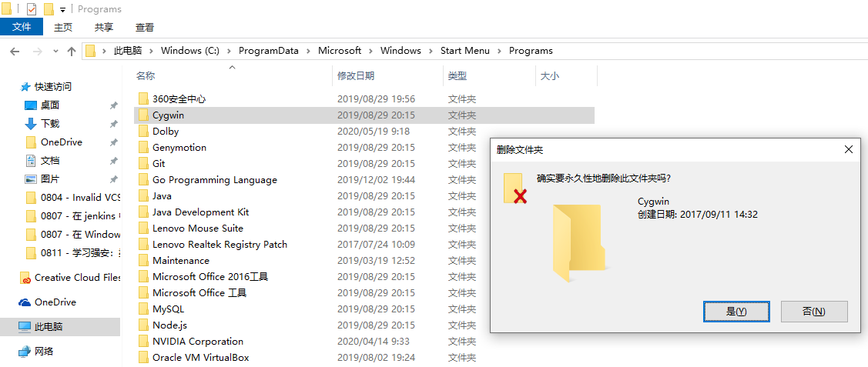Screen dimensions: 868x367
Task: Click the folder icon in the address bar
Action: click(90, 51)
